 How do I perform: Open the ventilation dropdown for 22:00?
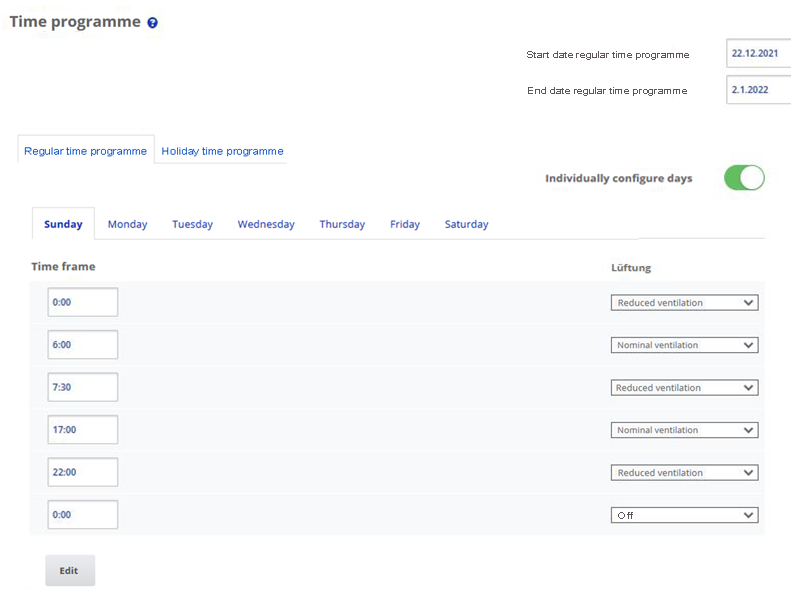coord(684,473)
